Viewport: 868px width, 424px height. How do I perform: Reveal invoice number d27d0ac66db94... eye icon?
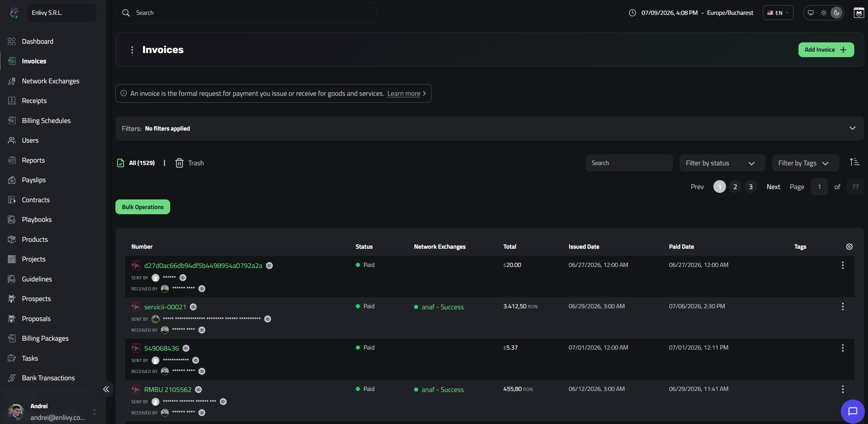pos(269,266)
